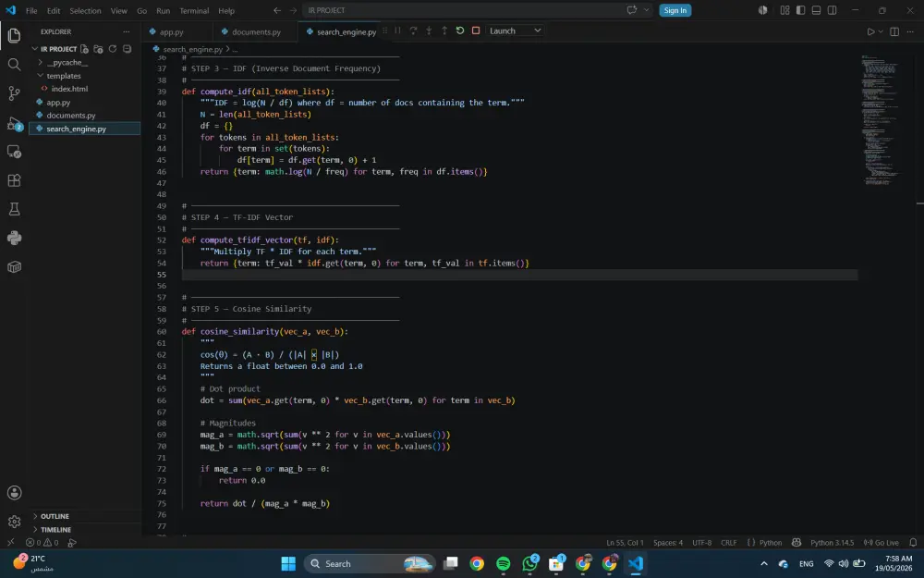This screenshot has width=924, height=578.
Task: Click the errors and warnings count
Action: 43,543
